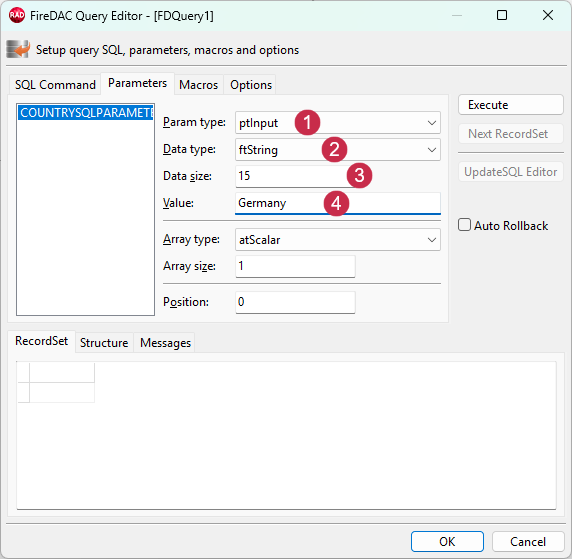Open the Messages tab
Viewport: 572px width, 559px height.
tap(165, 343)
